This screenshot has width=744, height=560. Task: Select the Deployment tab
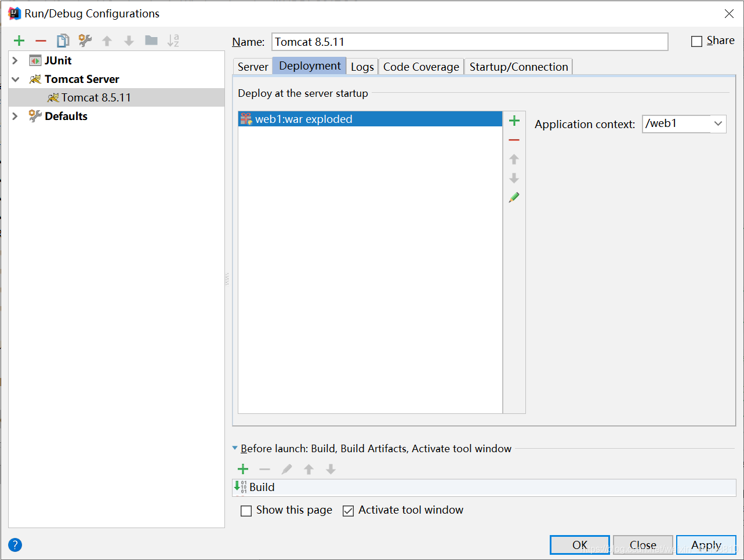tap(310, 66)
